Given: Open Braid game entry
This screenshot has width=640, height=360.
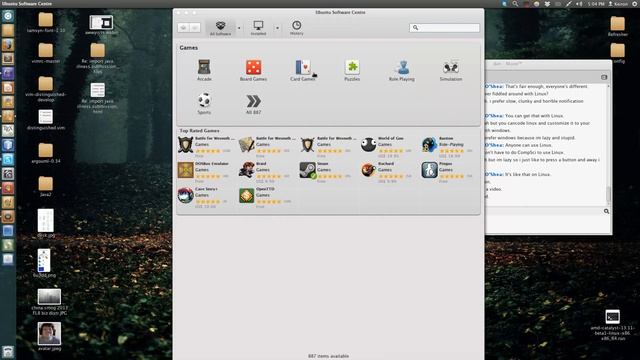Looking at the screenshot, I should (264, 172).
